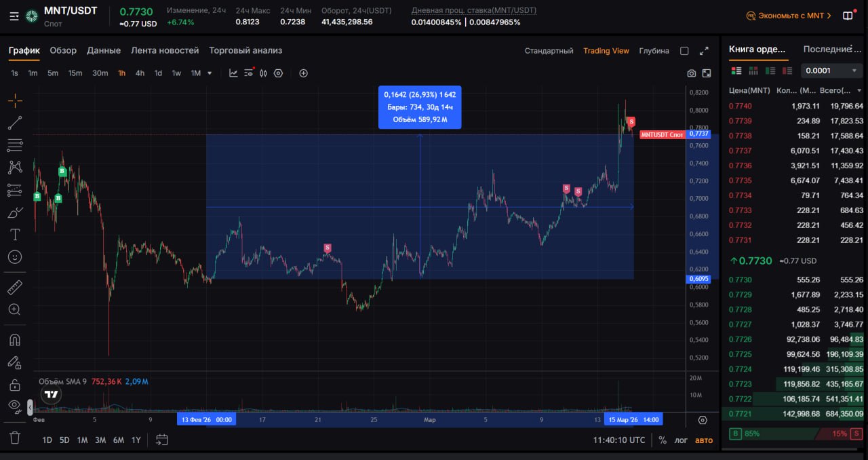Toggle logarithmic scale 'лог'
Screen dimensions: 868x460
pos(681,440)
